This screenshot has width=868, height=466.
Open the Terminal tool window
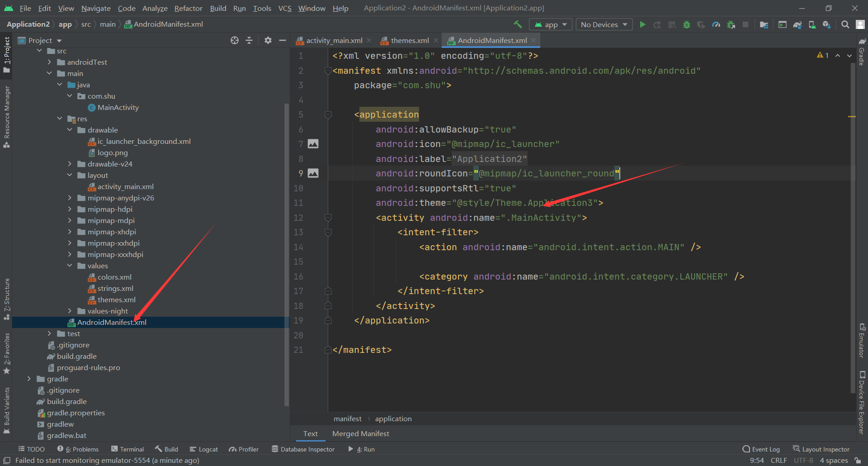tap(127, 449)
